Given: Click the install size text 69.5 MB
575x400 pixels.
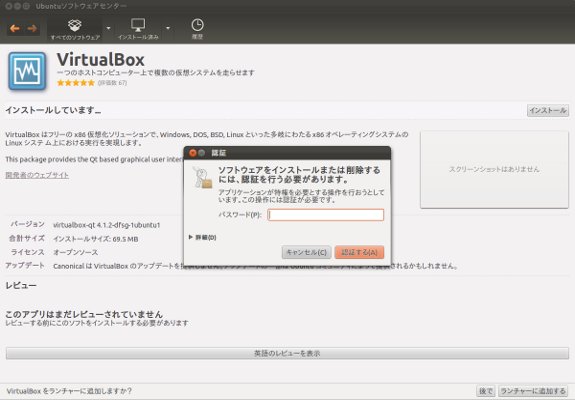Looking at the screenshot, I should 96,239.
